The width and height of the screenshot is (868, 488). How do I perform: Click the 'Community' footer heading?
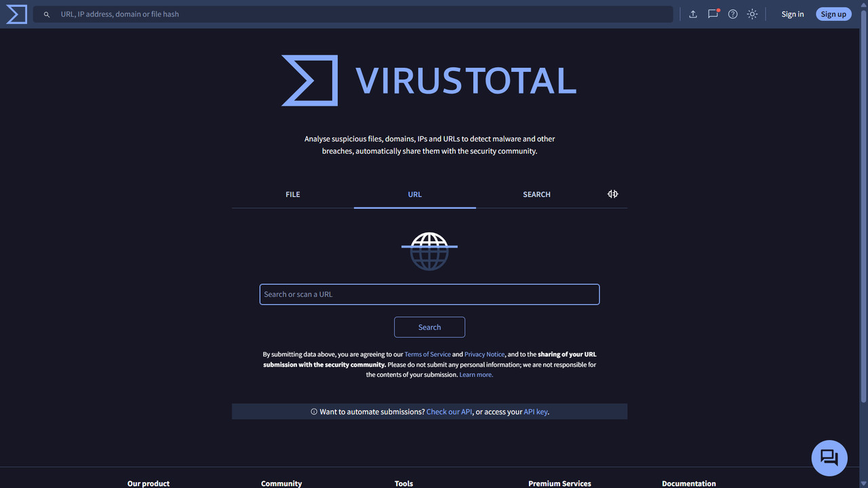[281, 483]
